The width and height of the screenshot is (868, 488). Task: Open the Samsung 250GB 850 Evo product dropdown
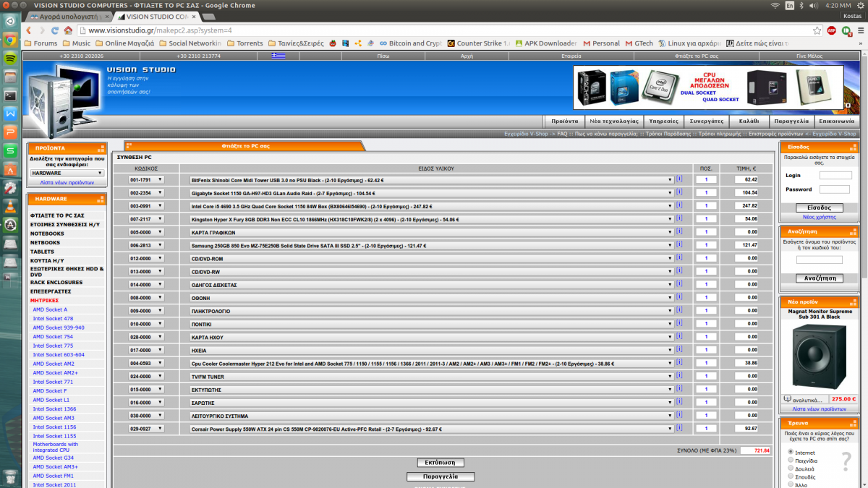coord(432,245)
